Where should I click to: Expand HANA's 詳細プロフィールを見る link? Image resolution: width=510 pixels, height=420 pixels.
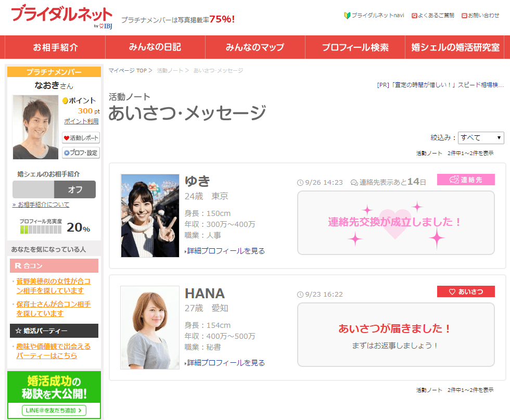[x=226, y=363]
